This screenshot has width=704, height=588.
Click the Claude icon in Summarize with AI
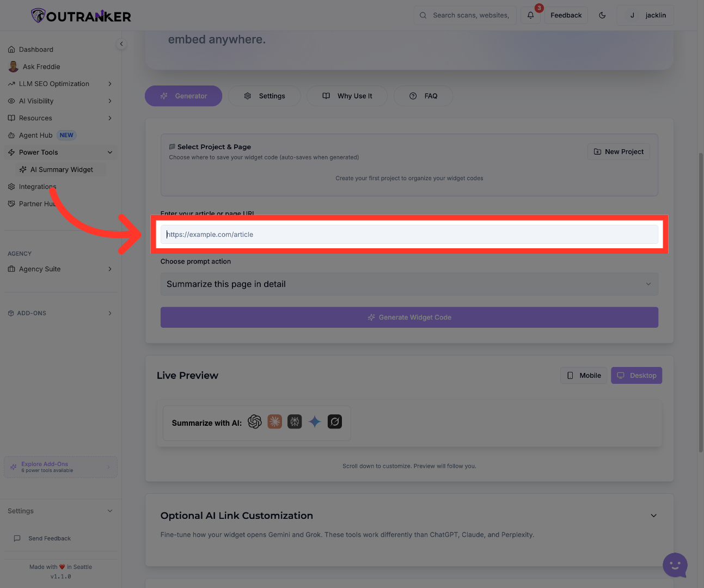pos(274,421)
